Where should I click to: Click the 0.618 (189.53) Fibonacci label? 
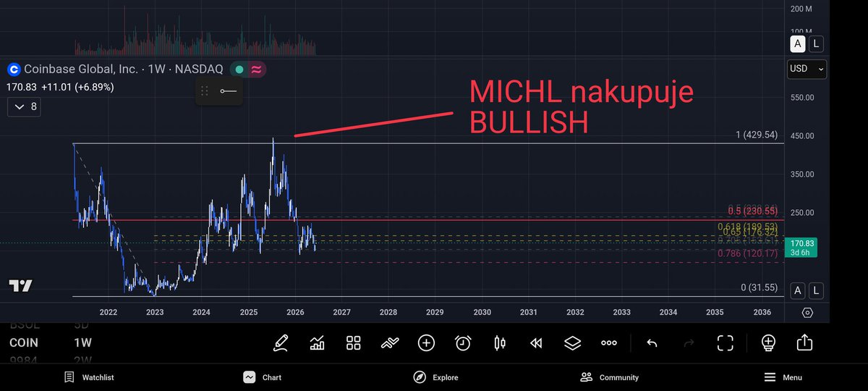click(747, 227)
